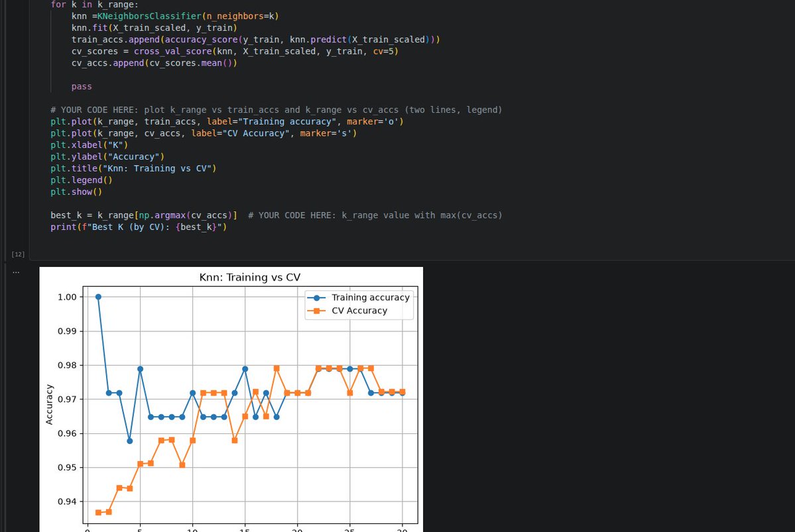Click the plt.show() line
This screenshot has width=795, height=532.
tap(76, 191)
